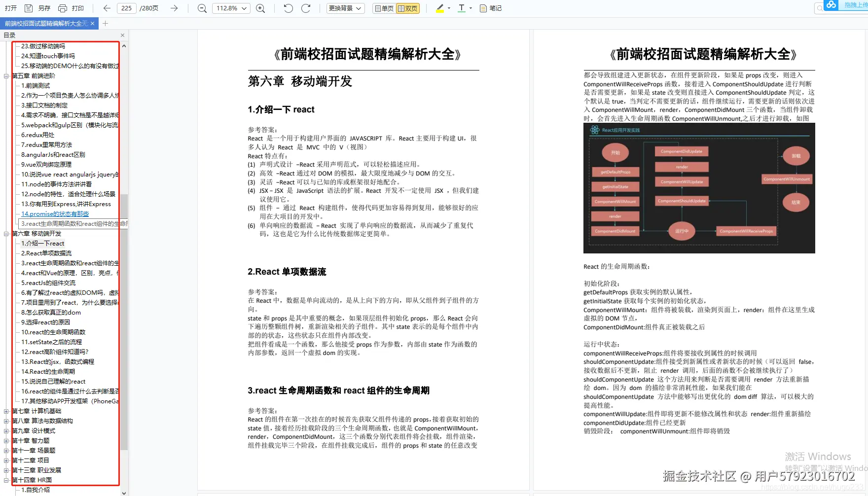Select outline item 24.知道touch事件吗
Viewport: 868px width, 496px height.
pos(48,56)
